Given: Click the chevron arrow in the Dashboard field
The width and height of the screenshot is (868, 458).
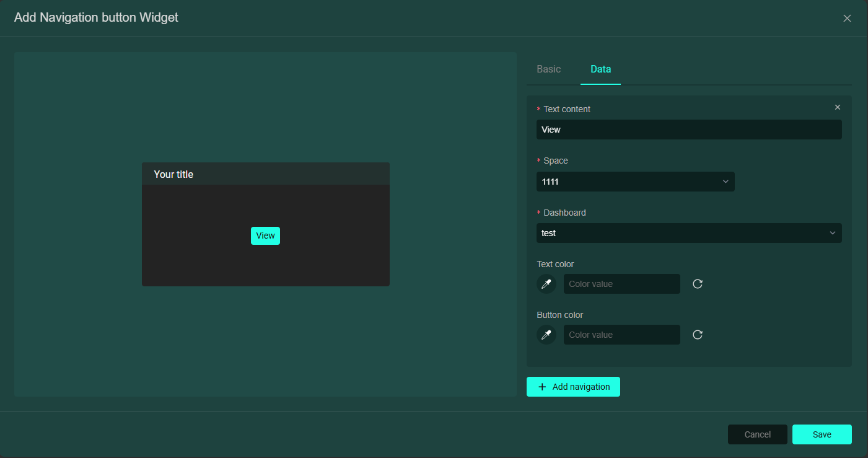Looking at the screenshot, I should (833, 233).
